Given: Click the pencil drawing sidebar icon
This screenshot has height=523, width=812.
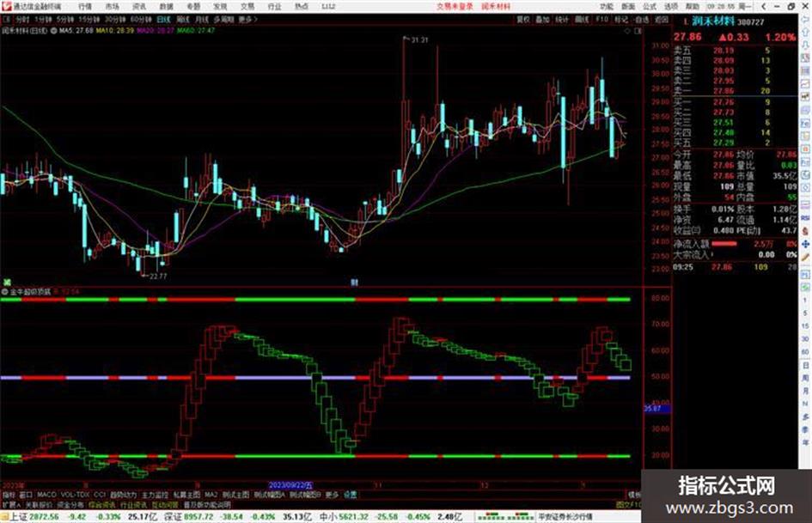Looking at the screenshot, I should click(805, 257).
